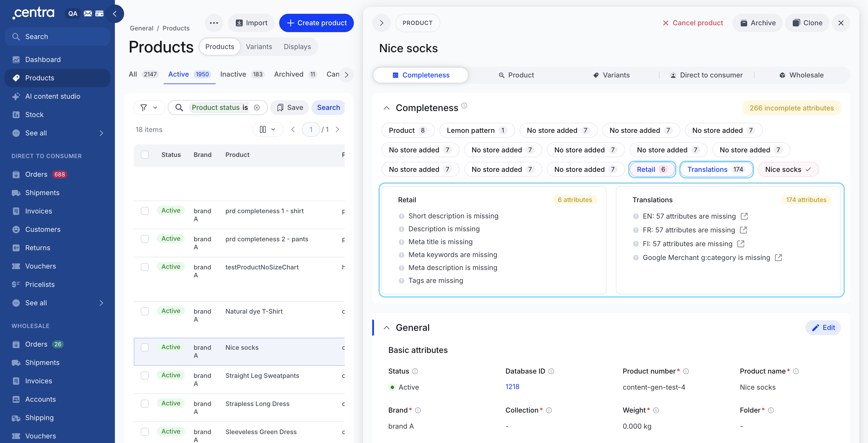The image size is (868, 443).
Task: Open Wholesale Accounts
Action: (x=57, y=399)
